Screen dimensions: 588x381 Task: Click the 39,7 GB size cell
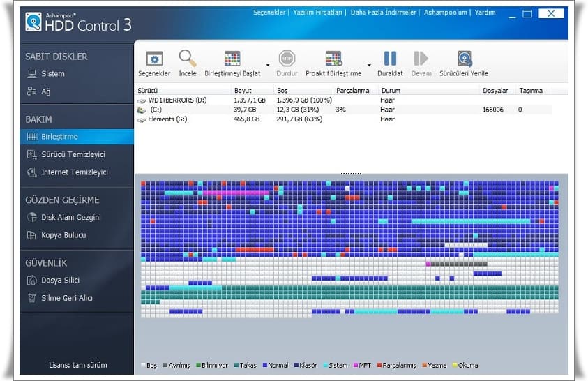pyautogui.click(x=245, y=110)
